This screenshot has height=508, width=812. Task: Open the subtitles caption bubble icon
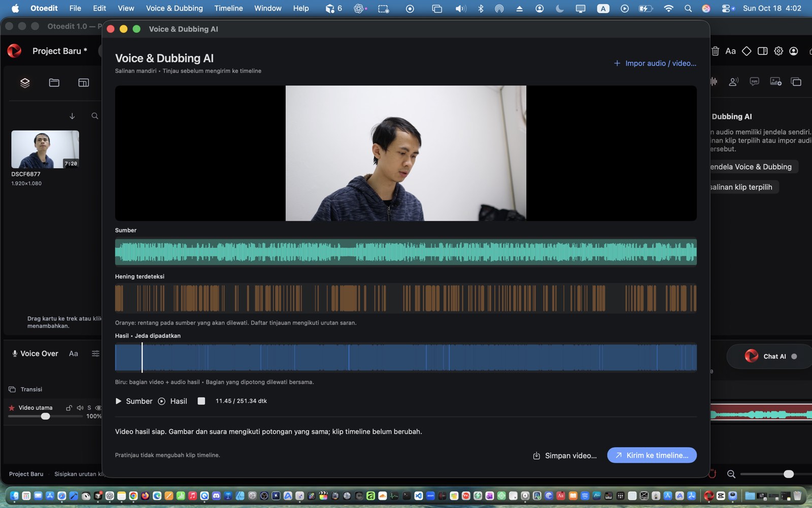pos(755,82)
